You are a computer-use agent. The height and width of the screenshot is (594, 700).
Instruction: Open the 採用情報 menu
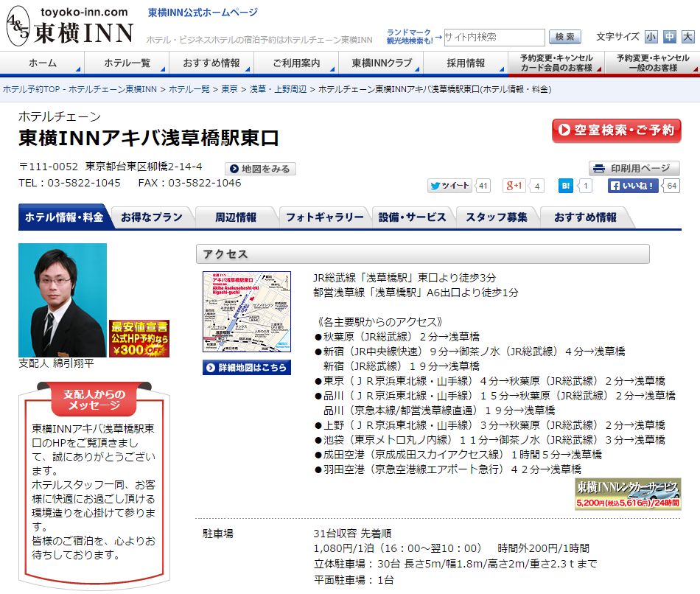pyautogui.click(x=466, y=63)
